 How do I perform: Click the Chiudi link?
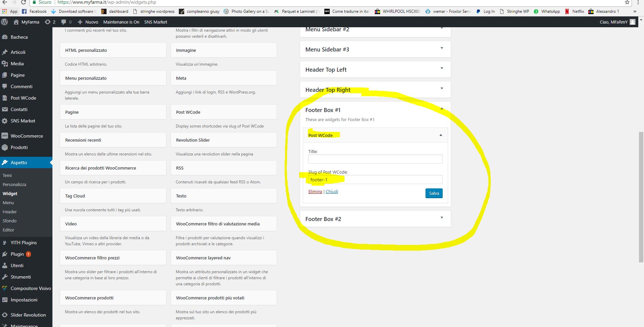pos(332,192)
